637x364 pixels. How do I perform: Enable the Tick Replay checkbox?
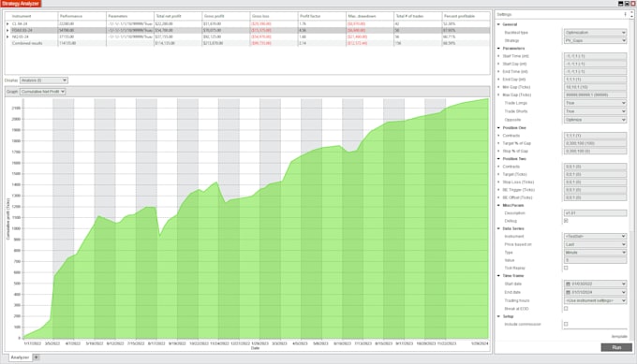pyautogui.click(x=566, y=268)
